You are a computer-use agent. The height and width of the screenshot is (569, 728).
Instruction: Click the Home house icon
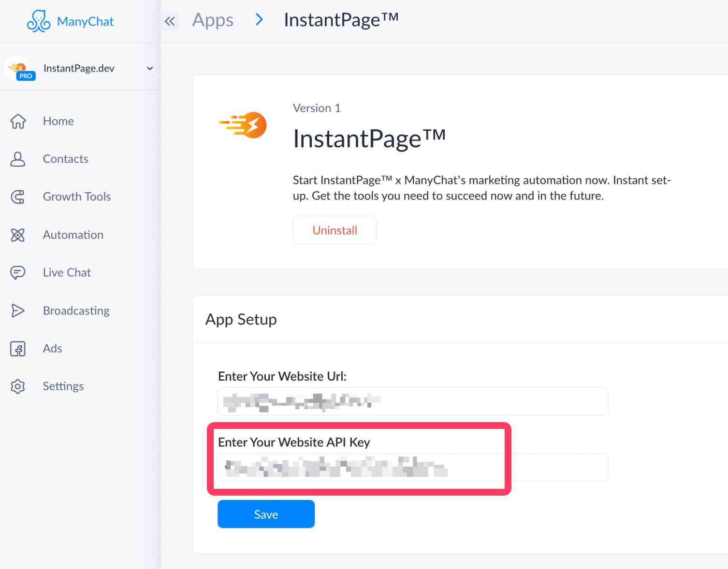tap(18, 121)
